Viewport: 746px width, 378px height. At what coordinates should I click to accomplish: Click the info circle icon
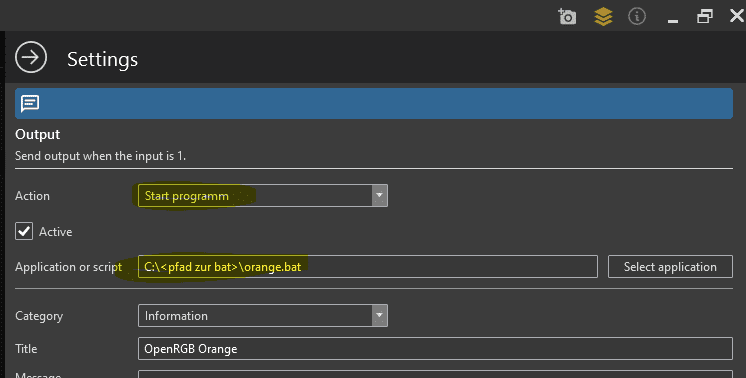[637, 16]
